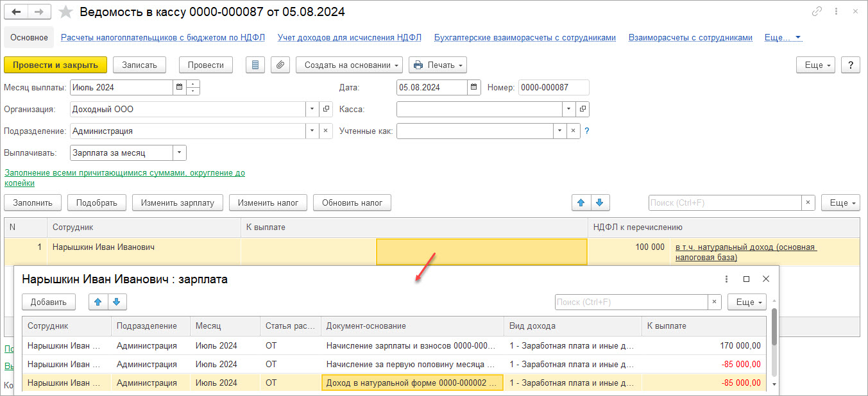Expand the Подразделение dropdown list

[x=312, y=131]
